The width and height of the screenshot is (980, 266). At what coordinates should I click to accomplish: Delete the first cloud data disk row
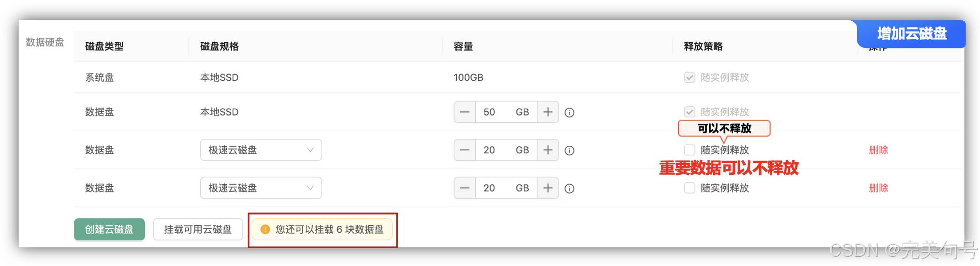point(878,150)
